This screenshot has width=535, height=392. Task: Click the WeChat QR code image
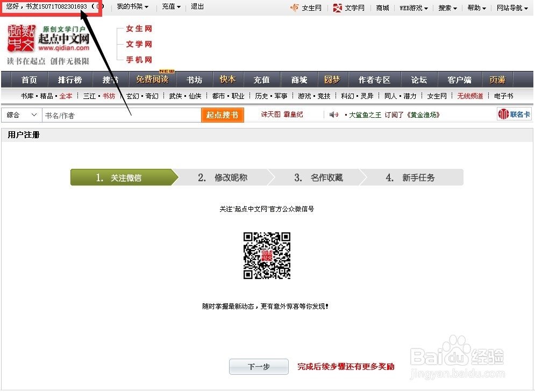(267, 255)
